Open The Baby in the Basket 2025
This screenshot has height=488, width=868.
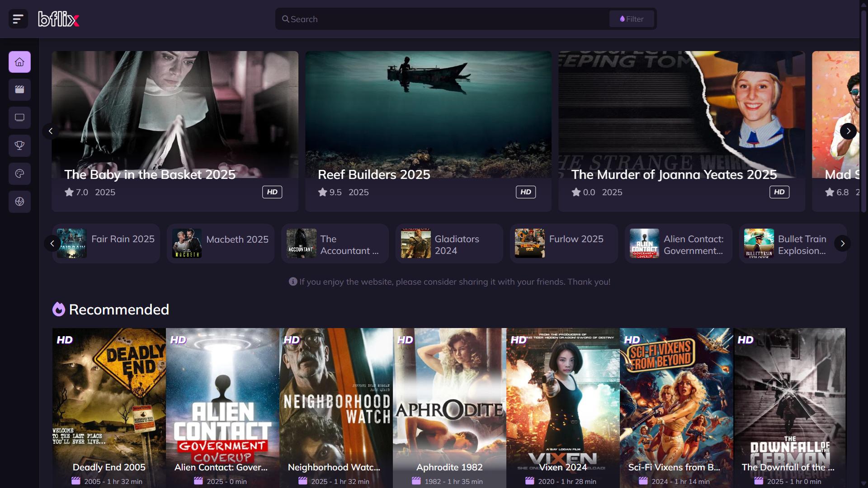tap(150, 174)
